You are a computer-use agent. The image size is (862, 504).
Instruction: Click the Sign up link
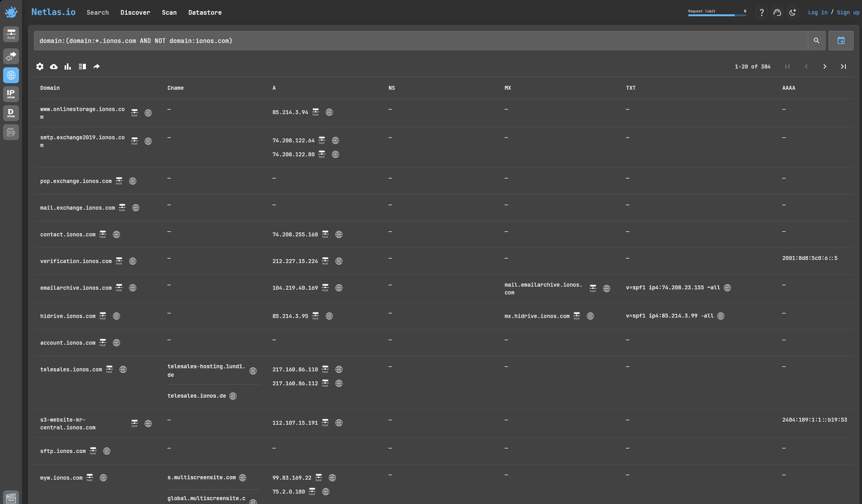848,12
